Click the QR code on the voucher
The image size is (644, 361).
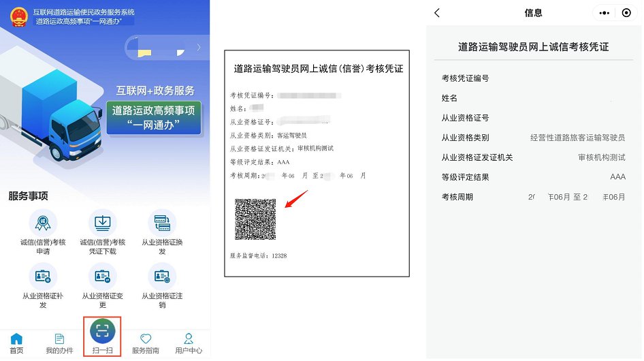pos(255,219)
